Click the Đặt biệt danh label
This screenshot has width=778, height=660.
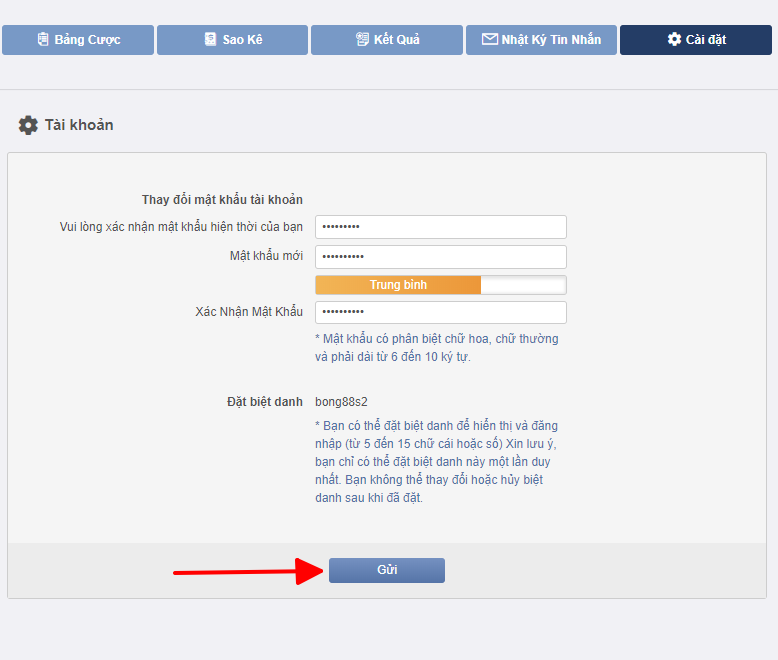click(264, 402)
